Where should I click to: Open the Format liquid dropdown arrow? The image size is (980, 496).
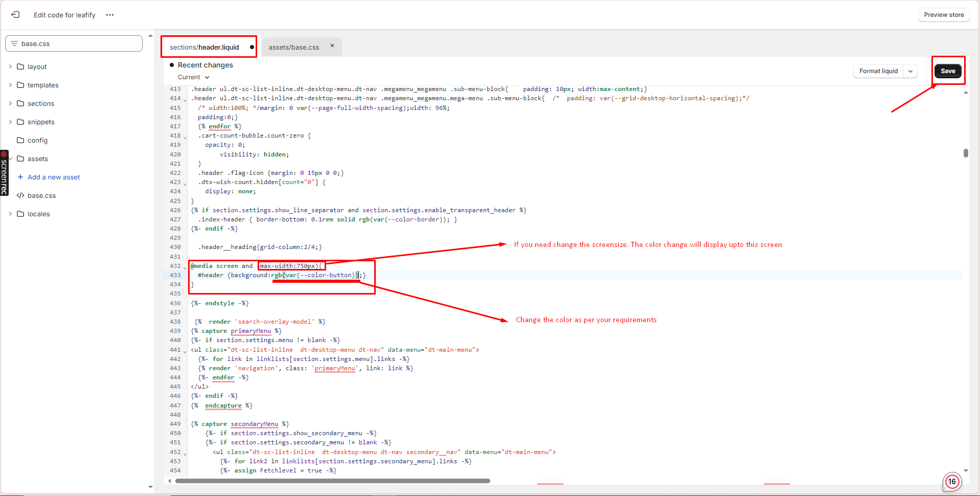tap(910, 71)
